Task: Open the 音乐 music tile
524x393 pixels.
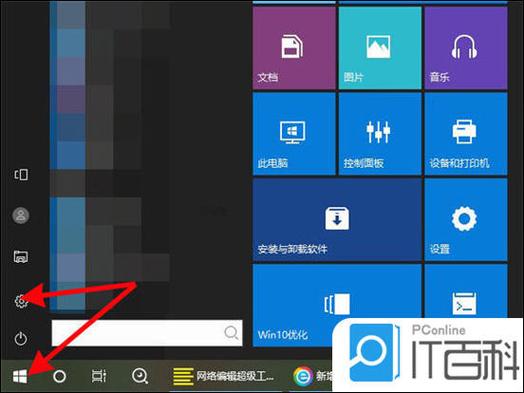Action: pos(466,48)
